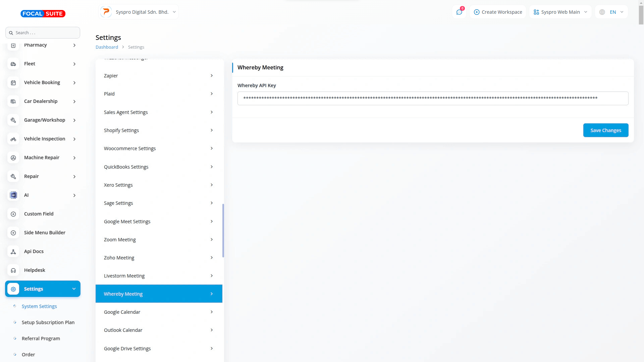
Task: Click the language globe icon
Action: [602, 12]
